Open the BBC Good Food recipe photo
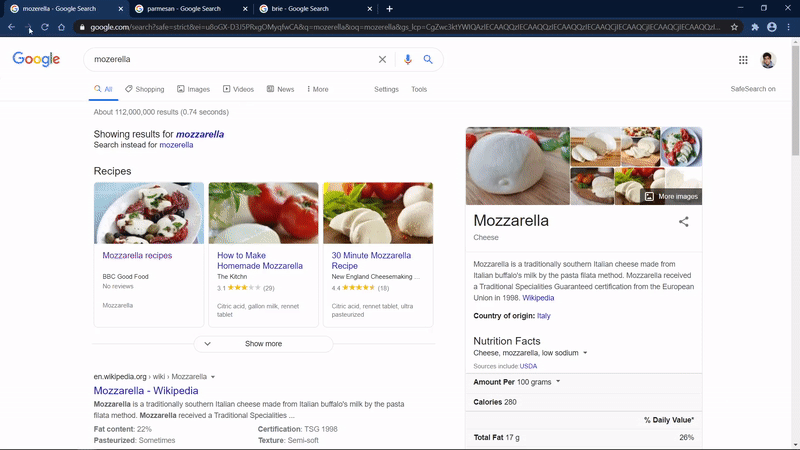This screenshot has height=450, width=800. pyautogui.click(x=149, y=213)
